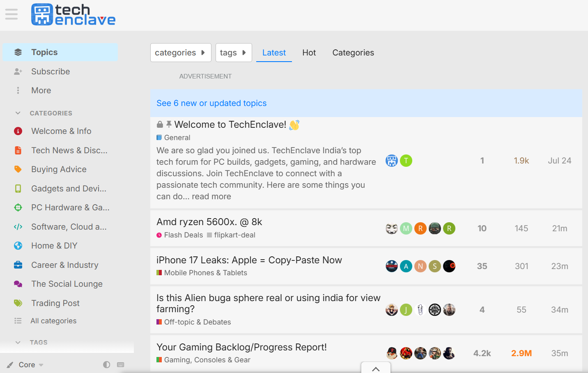This screenshot has height=373, width=588.
Task: Open the Alien buga sphere topic
Action: tap(269, 303)
